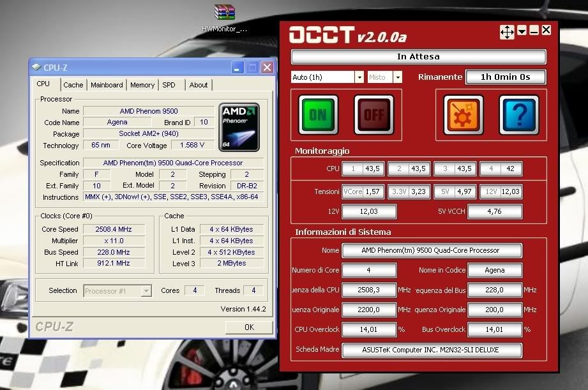Click the CPU Overclock value 14,01

[x=369, y=329]
